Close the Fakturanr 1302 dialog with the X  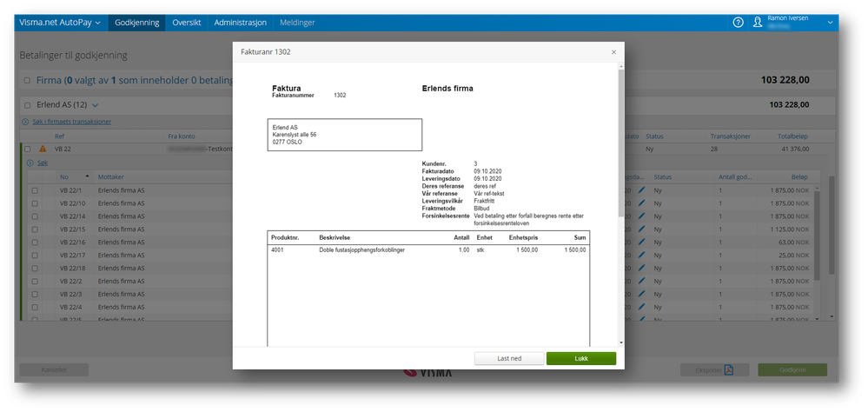pos(613,52)
